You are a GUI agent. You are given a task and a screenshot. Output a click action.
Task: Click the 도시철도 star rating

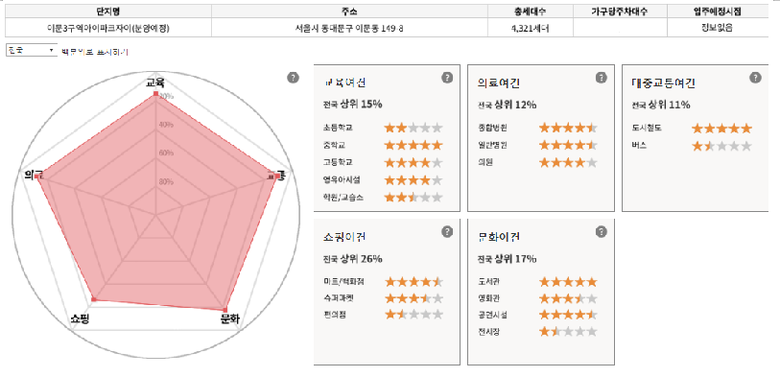coord(722,129)
